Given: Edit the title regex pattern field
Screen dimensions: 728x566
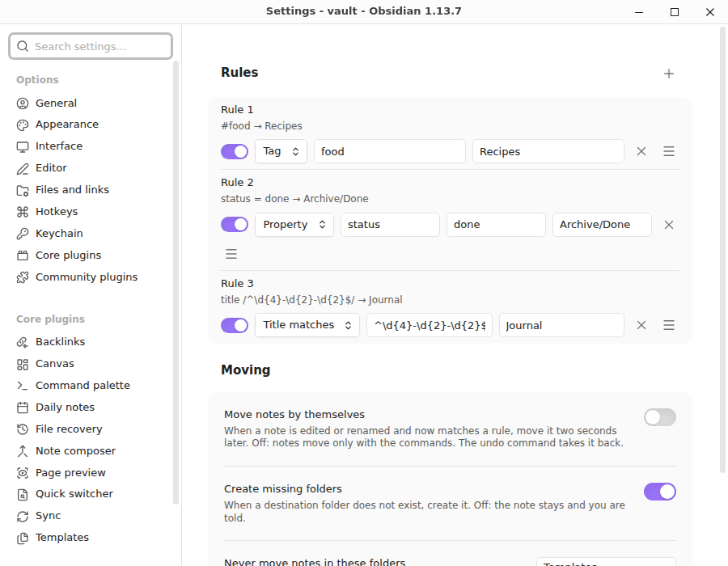Looking at the screenshot, I should point(430,325).
